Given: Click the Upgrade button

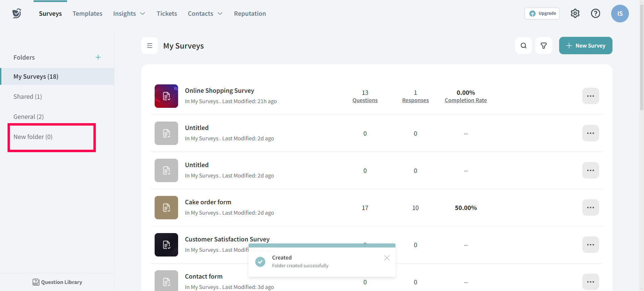Looking at the screenshot, I should (542, 13).
